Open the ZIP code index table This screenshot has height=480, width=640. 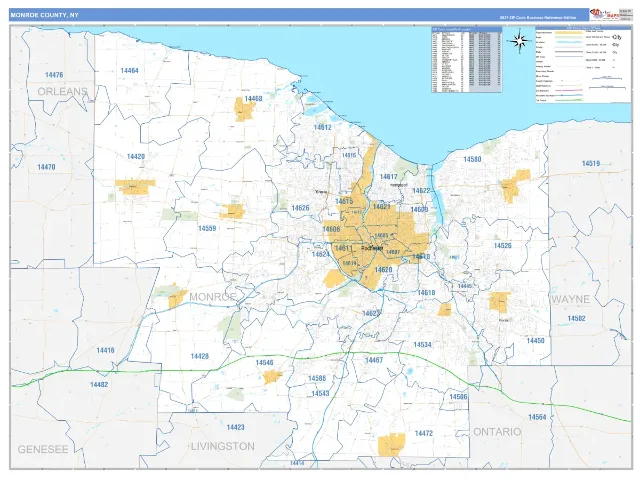tap(467, 60)
